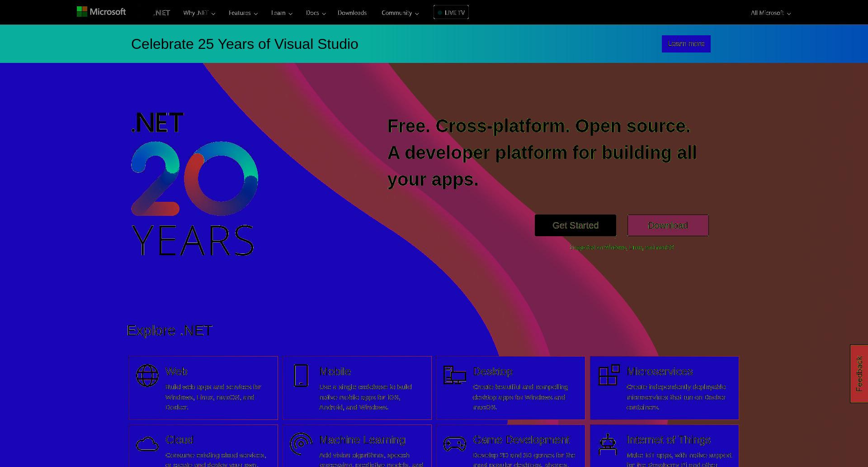Click the .NET 20 Years logo
The width and height of the screenshot is (868, 467).
point(194,184)
